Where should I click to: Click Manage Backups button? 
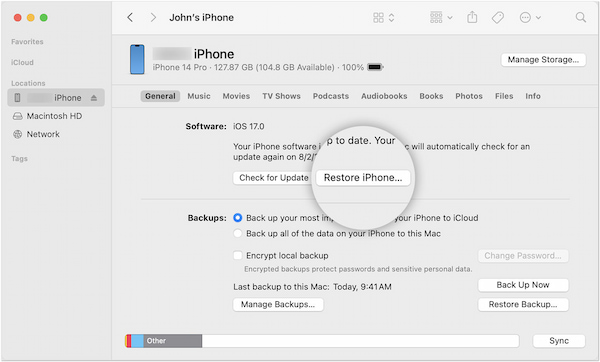[x=278, y=305]
